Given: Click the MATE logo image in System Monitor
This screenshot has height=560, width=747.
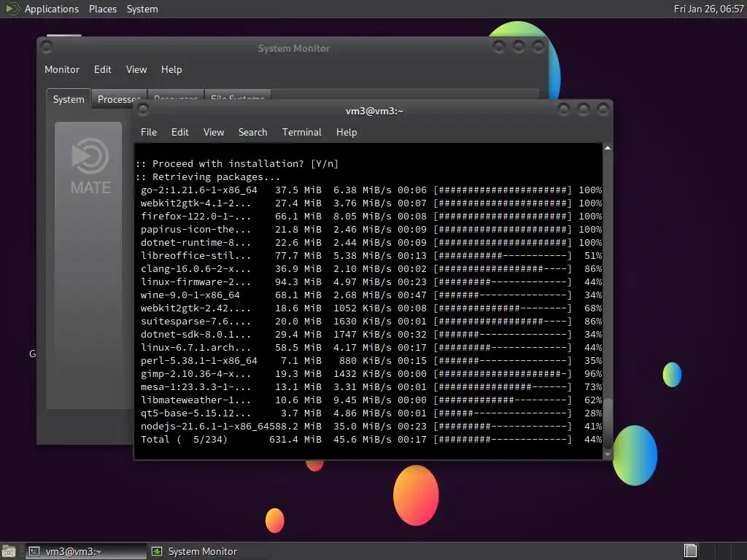Looking at the screenshot, I should (x=90, y=166).
